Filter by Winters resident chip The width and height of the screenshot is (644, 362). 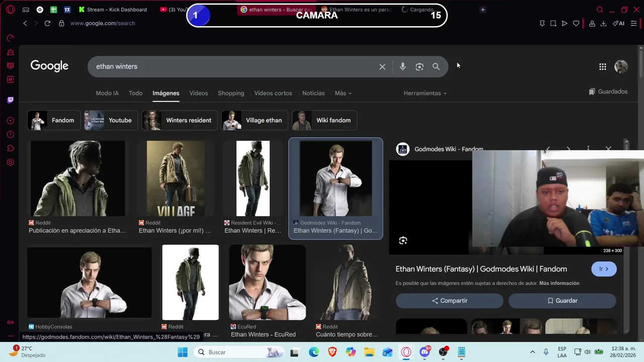pyautogui.click(x=180, y=120)
